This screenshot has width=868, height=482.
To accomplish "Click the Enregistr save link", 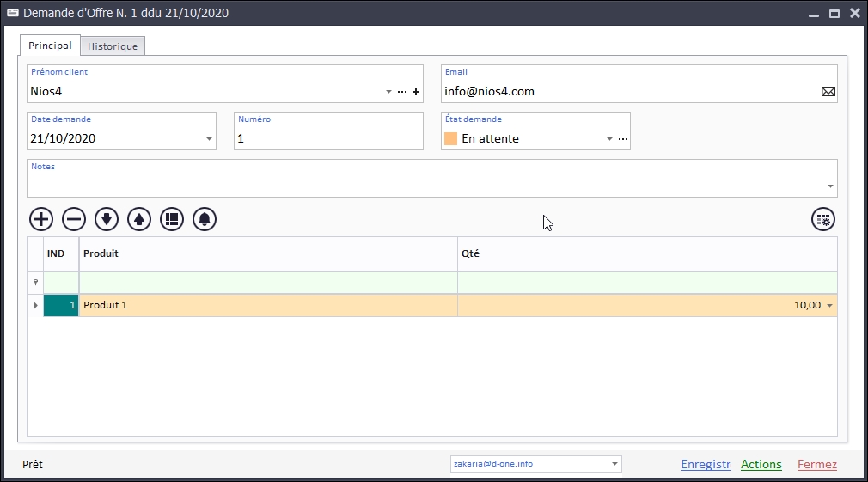I will point(705,464).
